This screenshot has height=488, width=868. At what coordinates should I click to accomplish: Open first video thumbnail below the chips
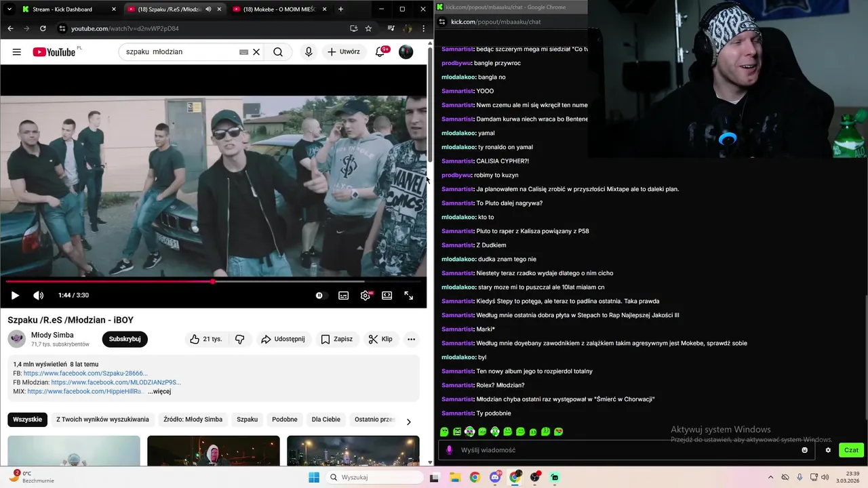(74, 450)
